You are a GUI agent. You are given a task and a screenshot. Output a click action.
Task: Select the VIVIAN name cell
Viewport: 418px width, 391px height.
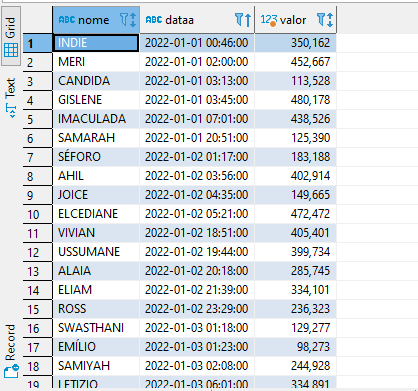[x=96, y=233]
